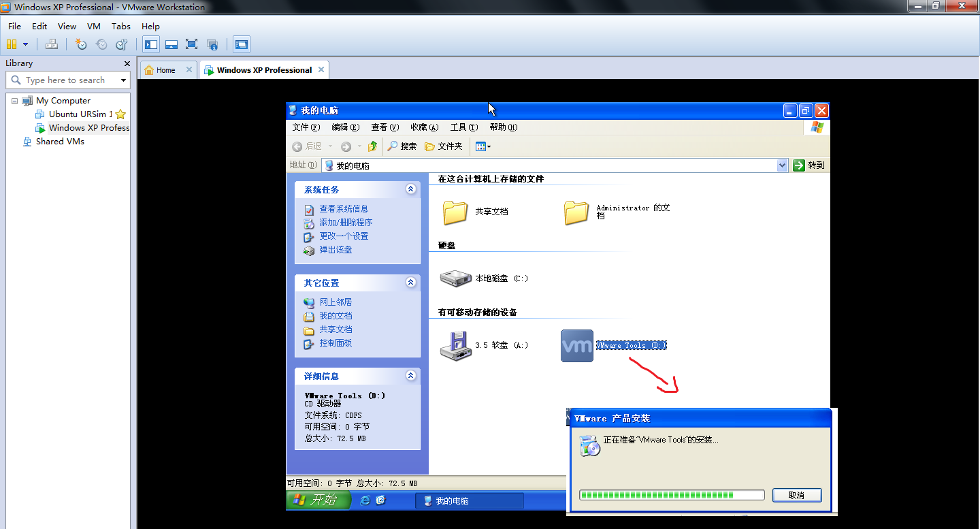Close the Library panel
Screen dimensions: 980x529
[x=127, y=63]
